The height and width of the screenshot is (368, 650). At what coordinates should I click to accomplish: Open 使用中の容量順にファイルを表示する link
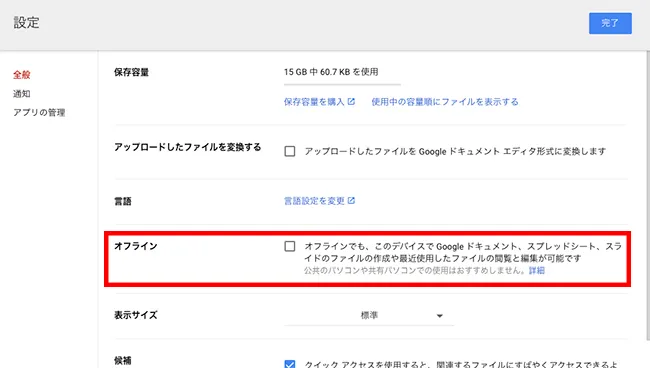coord(445,102)
